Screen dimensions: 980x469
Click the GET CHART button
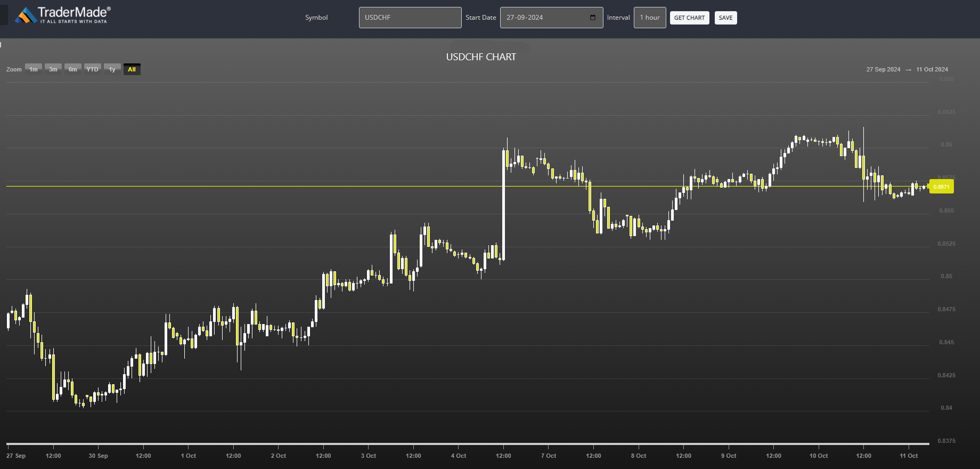[x=689, y=18]
